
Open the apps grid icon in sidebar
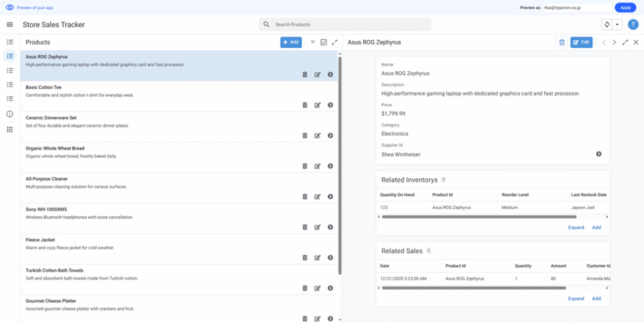pos(9,129)
